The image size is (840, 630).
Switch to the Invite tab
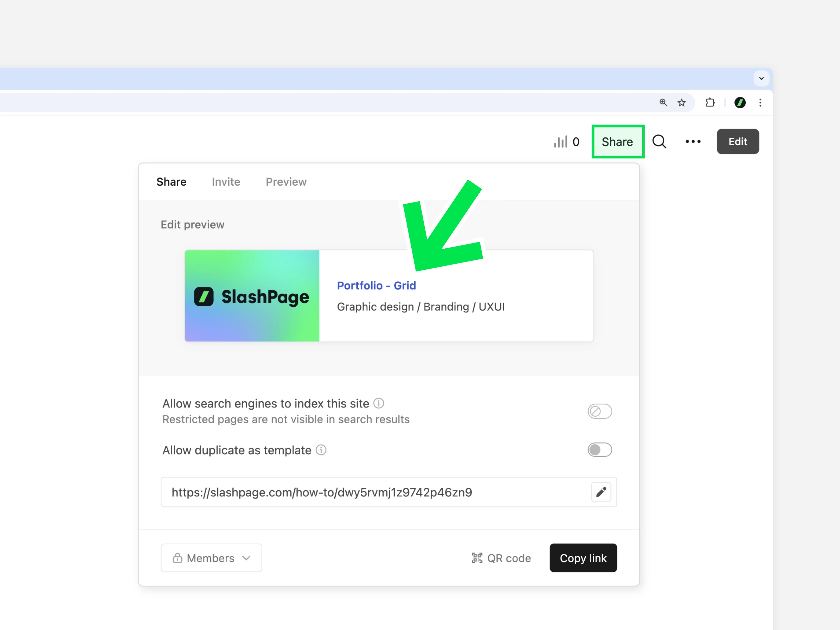click(x=226, y=182)
